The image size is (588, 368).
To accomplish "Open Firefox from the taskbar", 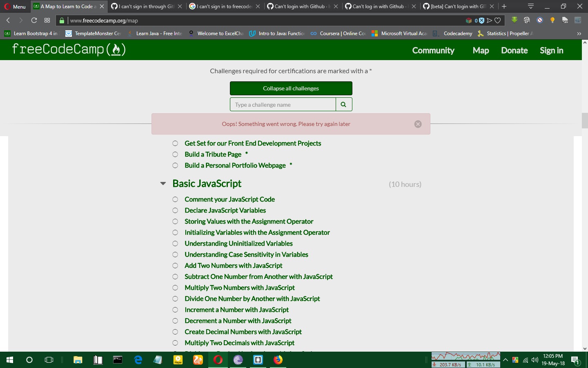I will tap(278, 360).
